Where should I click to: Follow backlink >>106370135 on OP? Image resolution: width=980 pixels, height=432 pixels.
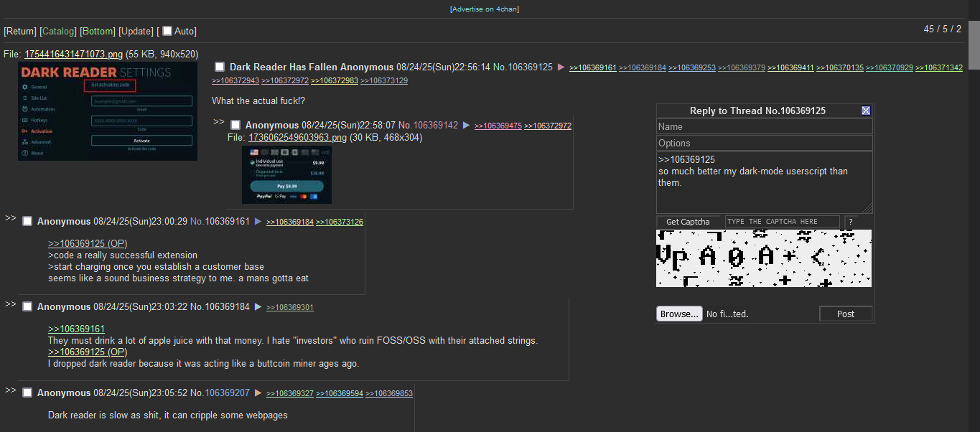(x=840, y=67)
